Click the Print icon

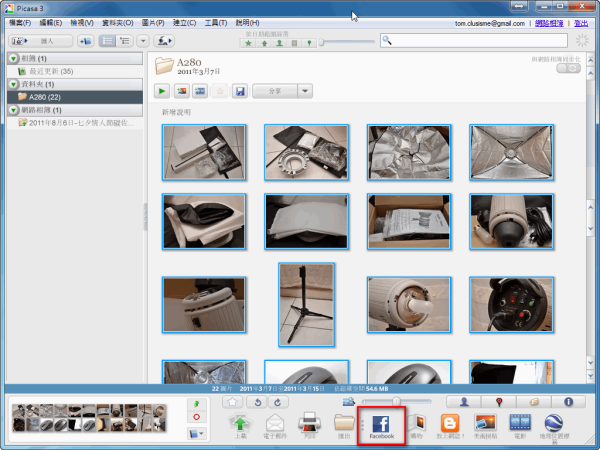(x=310, y=422)
